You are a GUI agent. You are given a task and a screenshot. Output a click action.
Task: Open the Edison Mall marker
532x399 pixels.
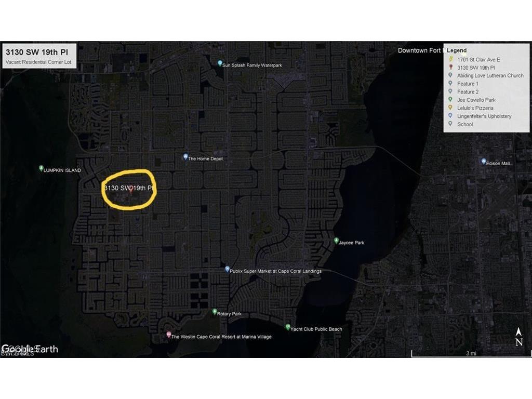484,162
